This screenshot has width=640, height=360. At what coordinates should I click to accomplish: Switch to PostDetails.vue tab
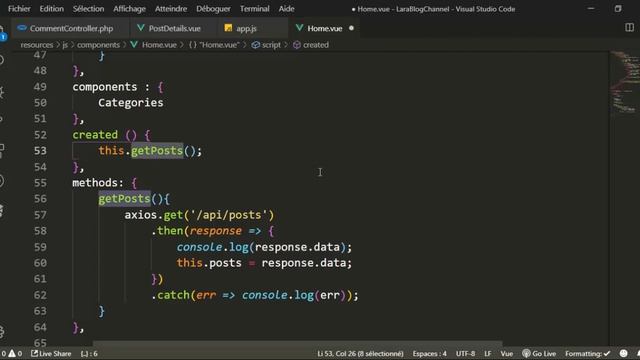tap(174, 28)
